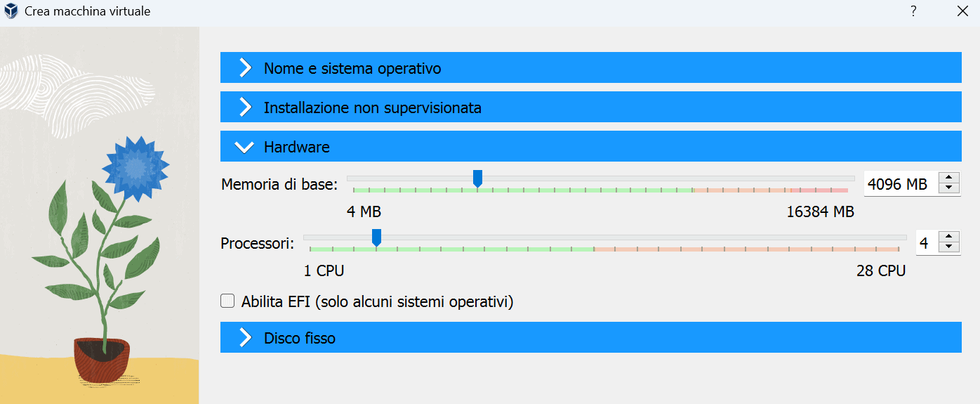Increase base memory with up arrow
This screenshot has height=404, width=980.
click(x=949, y=178)
